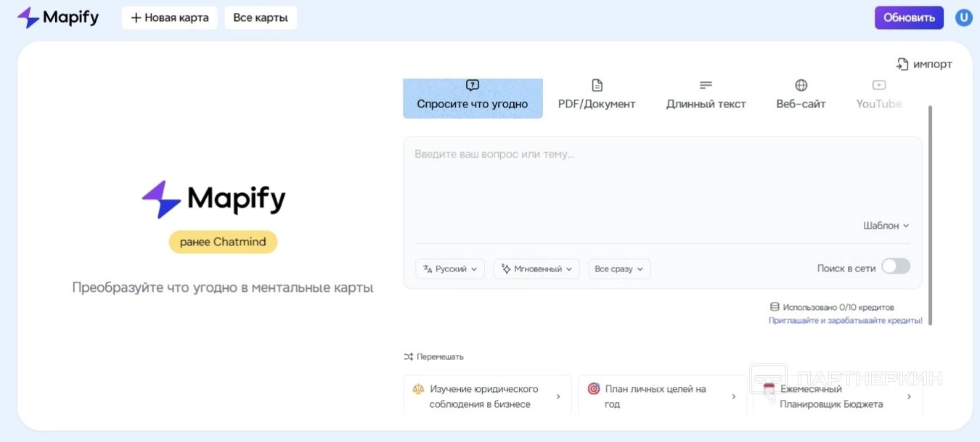Click the shuffle icon beside Перемешать
980x442 pixels.
point(408,356)
